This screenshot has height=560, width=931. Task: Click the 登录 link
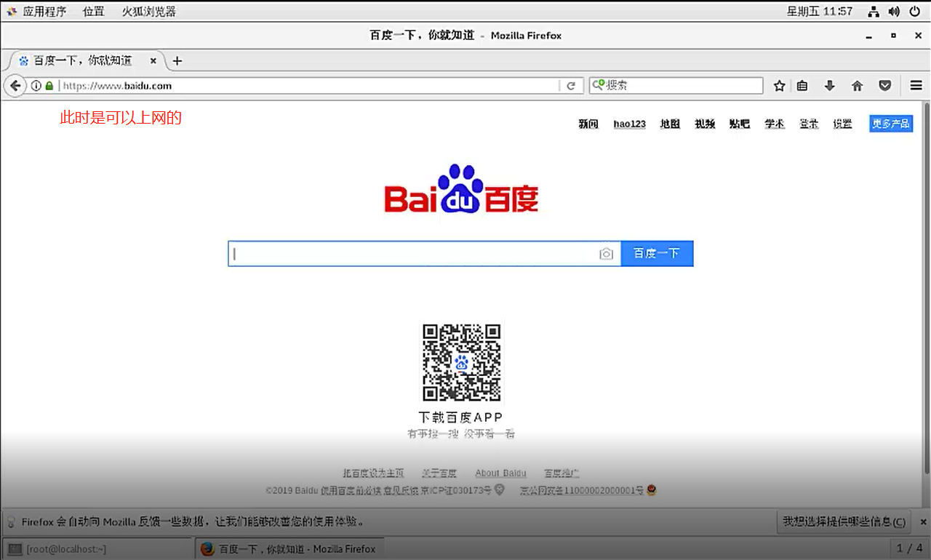pos(809,124)
